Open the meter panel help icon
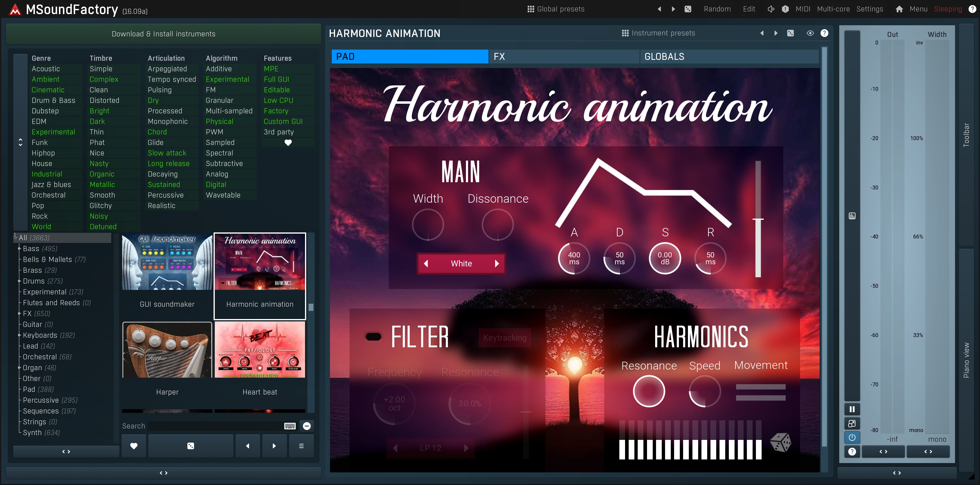980x485 pixels. (x=852, y=452)
